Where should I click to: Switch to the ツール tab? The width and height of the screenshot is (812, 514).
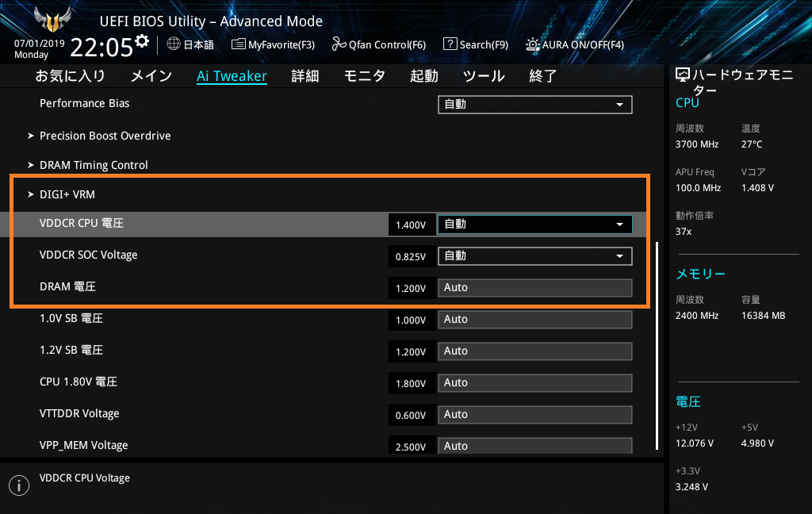point(484,75)
